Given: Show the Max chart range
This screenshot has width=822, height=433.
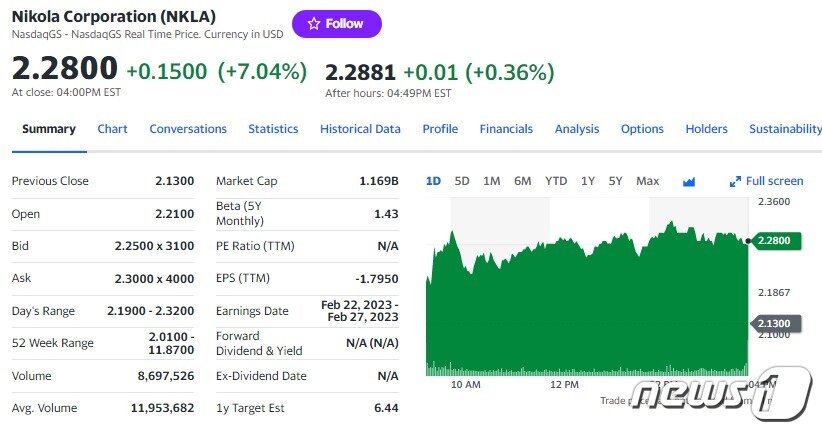Looking at the screenshot, I should (648, 181).
